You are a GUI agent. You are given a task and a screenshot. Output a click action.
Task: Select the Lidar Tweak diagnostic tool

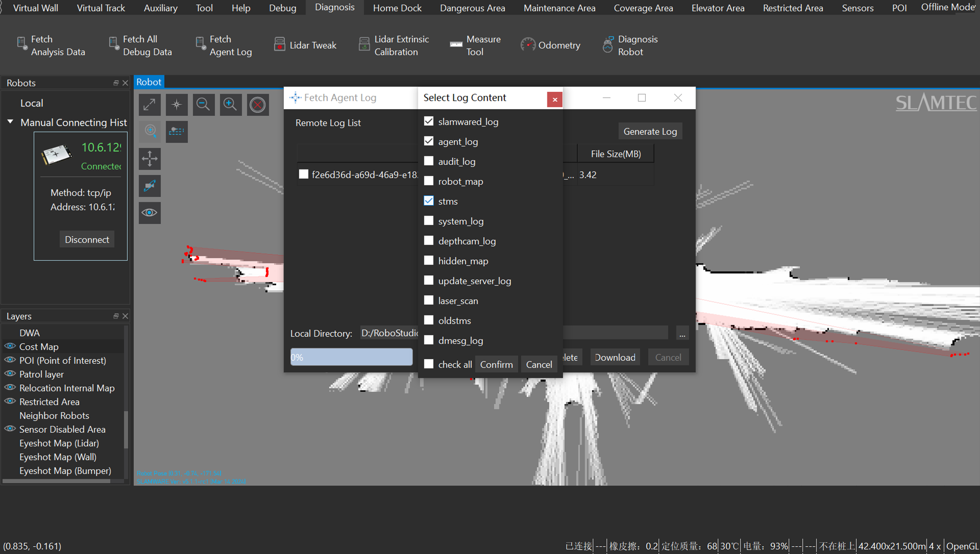pyautogui.click(x=305, y=45)
